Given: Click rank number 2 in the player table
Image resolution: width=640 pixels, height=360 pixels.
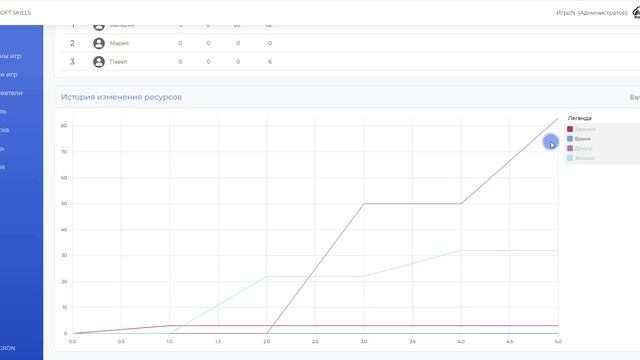Looking at the screenshot, I should [72, 43].
